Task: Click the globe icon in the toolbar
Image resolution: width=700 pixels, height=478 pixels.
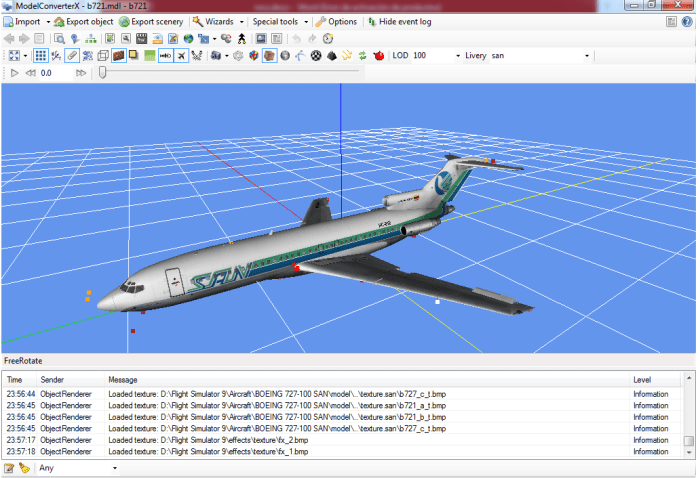Action: tap(188, 39)
